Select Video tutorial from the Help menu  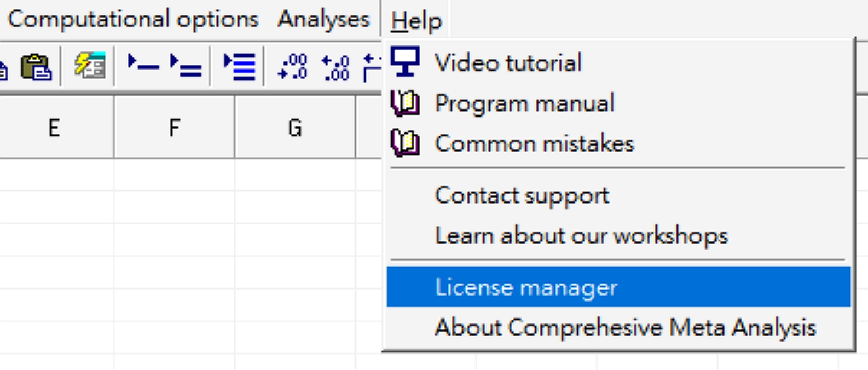pos(508,62)
